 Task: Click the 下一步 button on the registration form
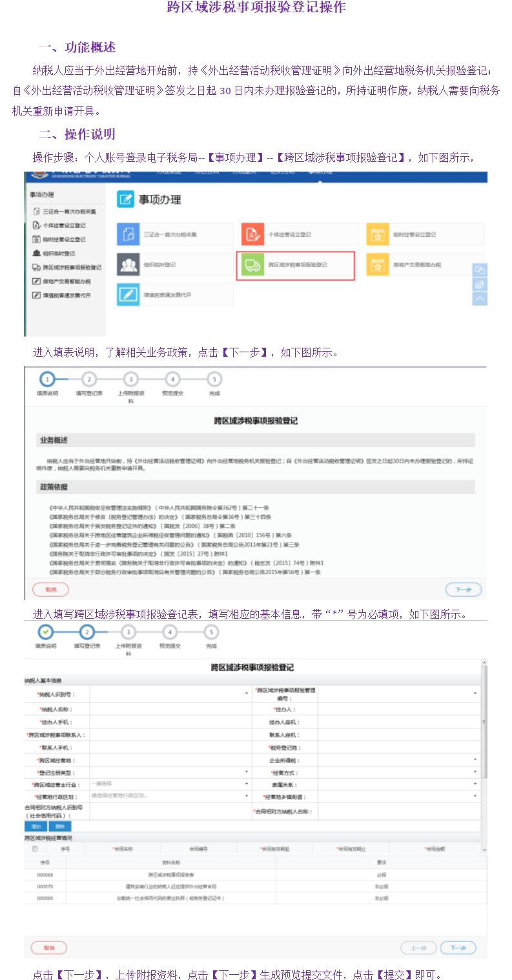coord(458,948)
